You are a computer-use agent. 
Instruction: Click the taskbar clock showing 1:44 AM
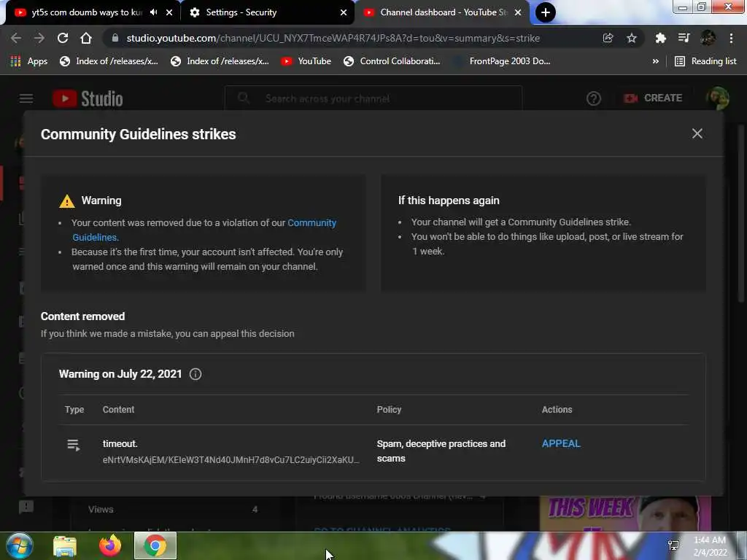(710, 545)
